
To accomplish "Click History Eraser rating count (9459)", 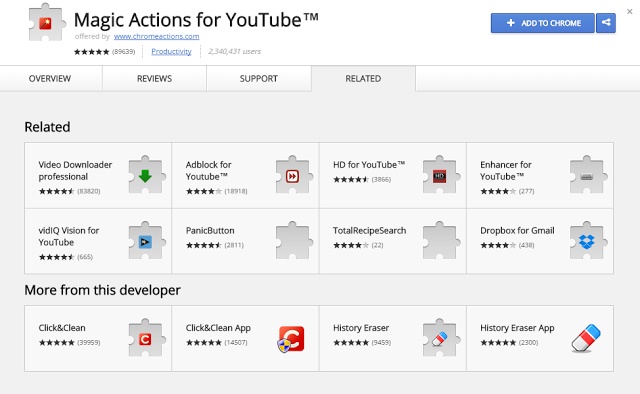I will pyautogui.click(x=381, y=343).
